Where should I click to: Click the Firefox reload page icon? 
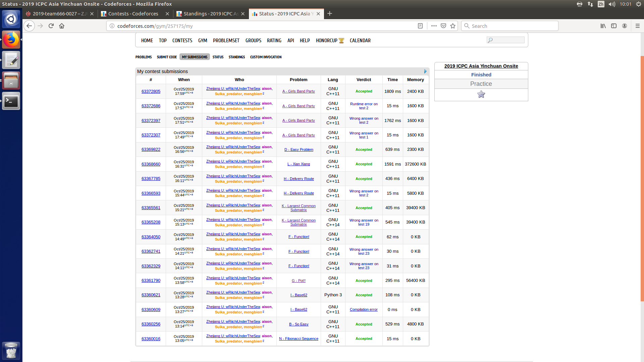(x=51, y=26)
